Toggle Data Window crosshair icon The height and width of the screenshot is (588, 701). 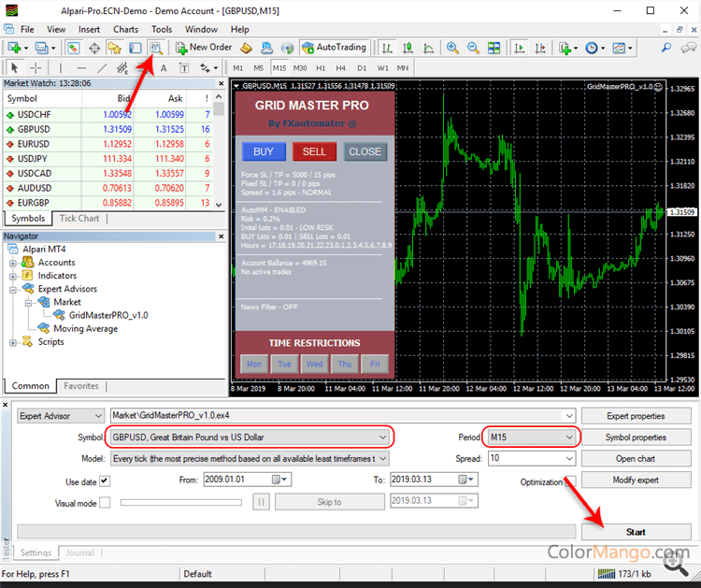pos(94,48)
